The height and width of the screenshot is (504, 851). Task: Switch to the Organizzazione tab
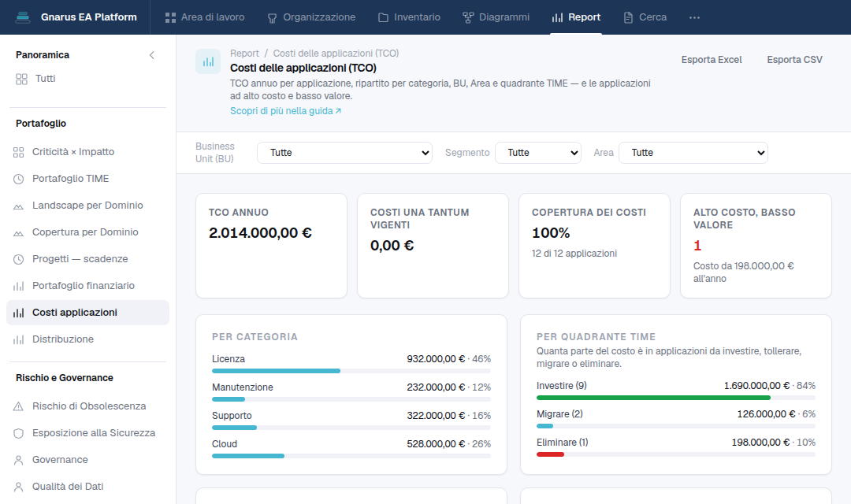(x=311, y=17)
